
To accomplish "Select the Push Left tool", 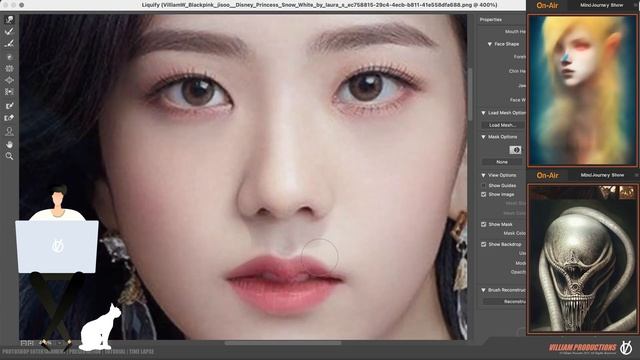I will [x=9, y=92].
